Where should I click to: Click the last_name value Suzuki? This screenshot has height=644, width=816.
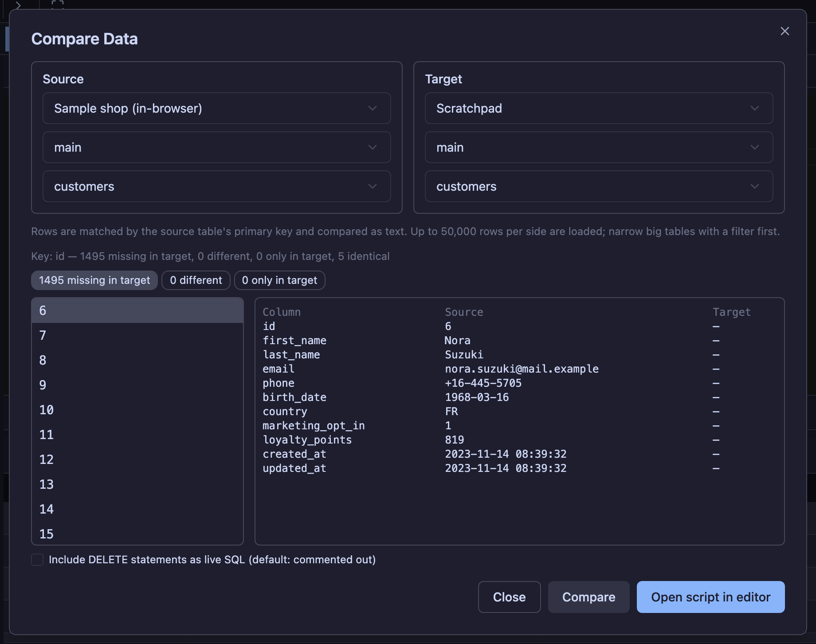click(x=464, y=355)
